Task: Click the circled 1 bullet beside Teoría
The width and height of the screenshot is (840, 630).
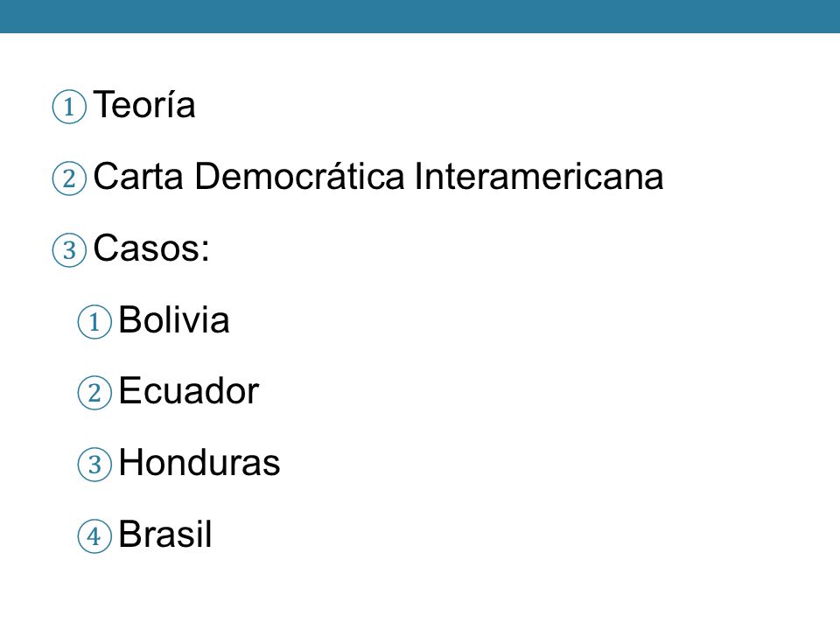Action: pyautogui.click(x=69, y=107)
